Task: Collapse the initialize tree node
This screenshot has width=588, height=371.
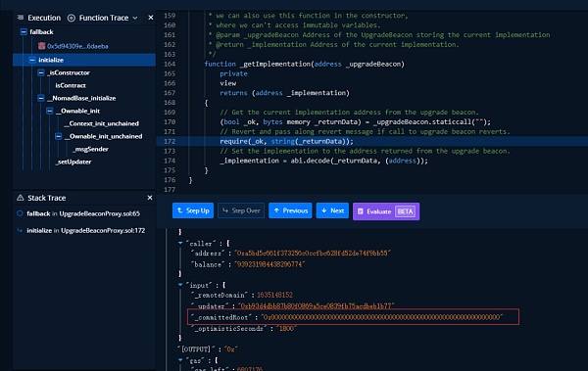Action: [x=32, y=60]
